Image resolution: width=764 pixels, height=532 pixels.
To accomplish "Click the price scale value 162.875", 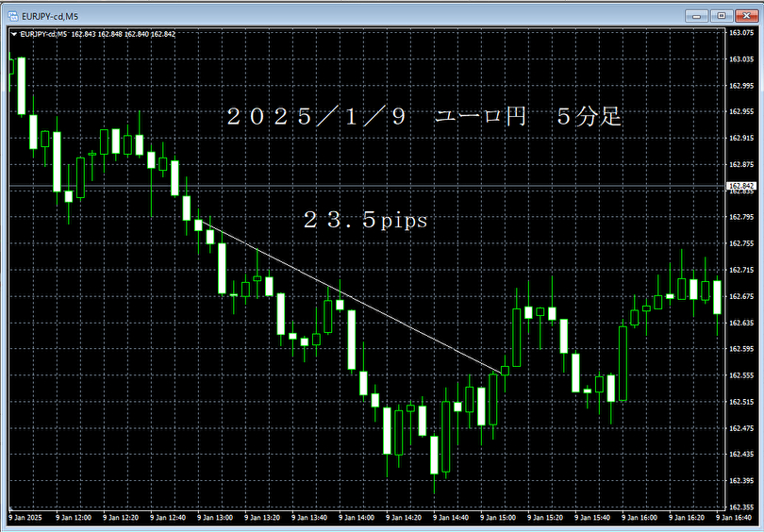I will (740, 165).
